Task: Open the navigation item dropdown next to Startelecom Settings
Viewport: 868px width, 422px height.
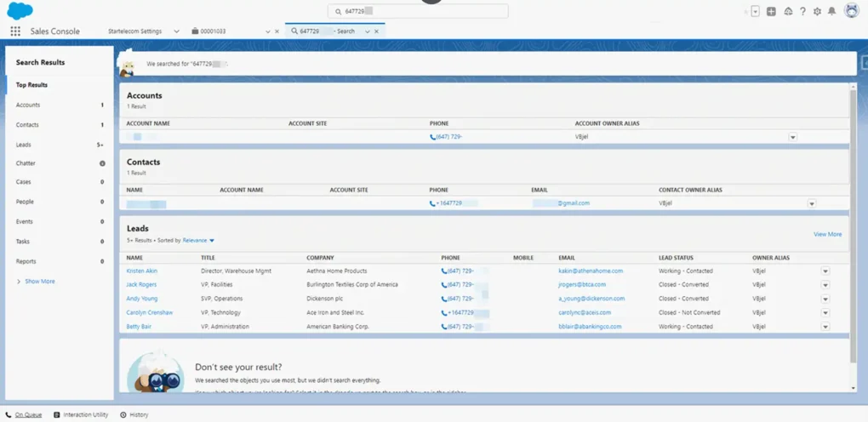Action: tap(177, 31)
